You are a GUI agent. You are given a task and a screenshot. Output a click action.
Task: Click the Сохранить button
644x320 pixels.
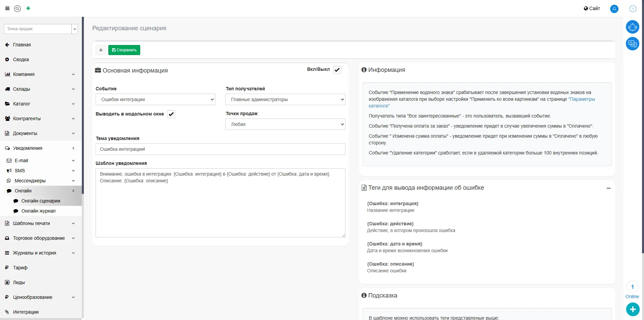coord(124,50)
